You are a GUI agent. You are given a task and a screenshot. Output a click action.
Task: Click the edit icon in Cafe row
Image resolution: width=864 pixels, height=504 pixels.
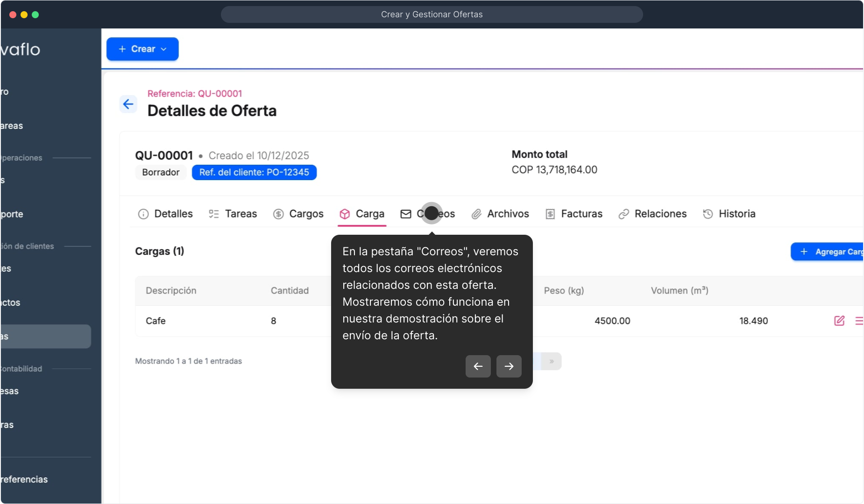[839, 321]
